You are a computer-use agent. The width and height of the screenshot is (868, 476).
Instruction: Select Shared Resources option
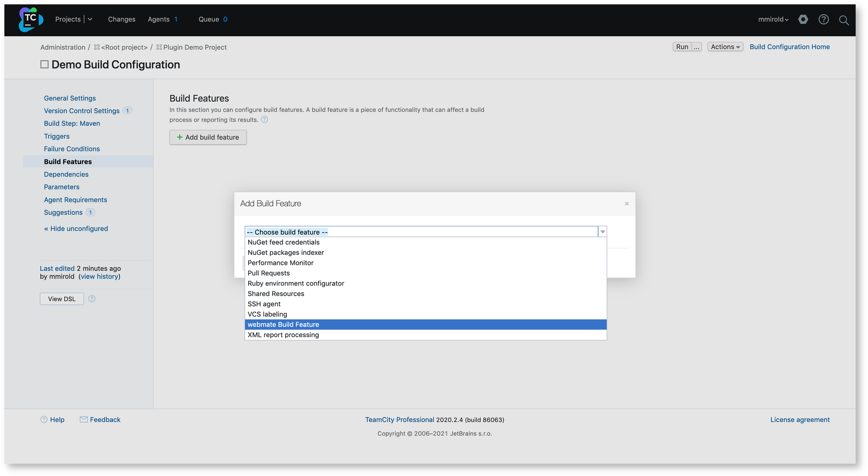[426, 294]
